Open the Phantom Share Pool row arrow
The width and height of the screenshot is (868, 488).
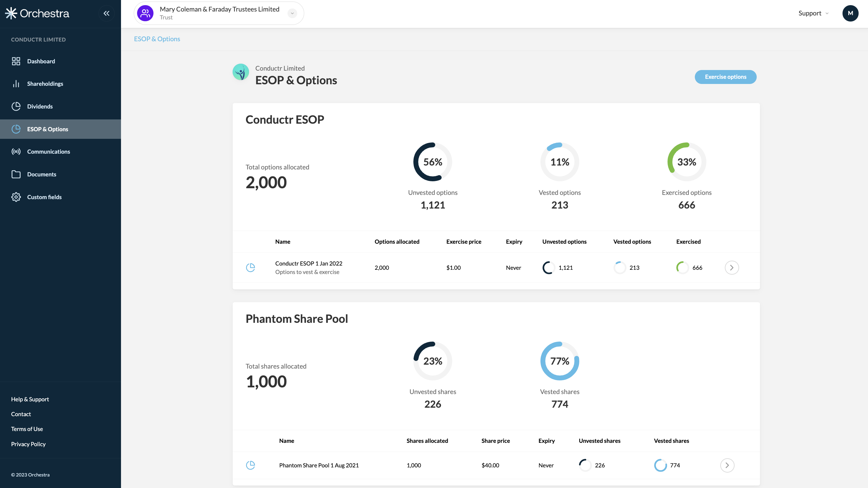(727, 466)
